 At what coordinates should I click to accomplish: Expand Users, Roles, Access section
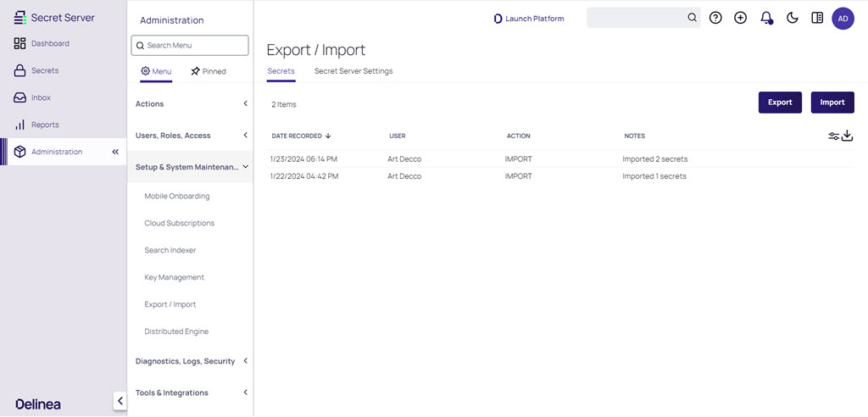pos(191,135)
